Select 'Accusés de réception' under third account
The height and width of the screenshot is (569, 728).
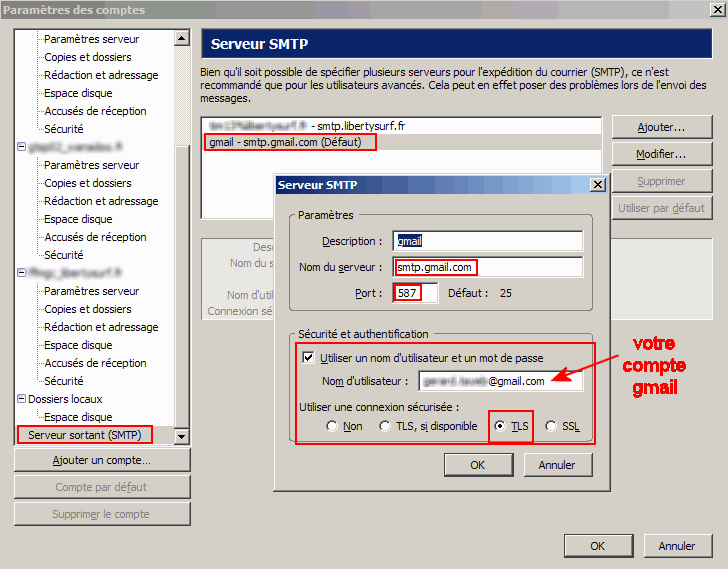click(x=95, y=363)
